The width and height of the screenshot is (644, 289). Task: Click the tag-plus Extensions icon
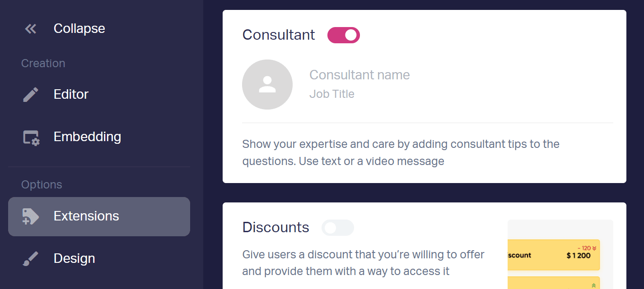tap(31, 216)
